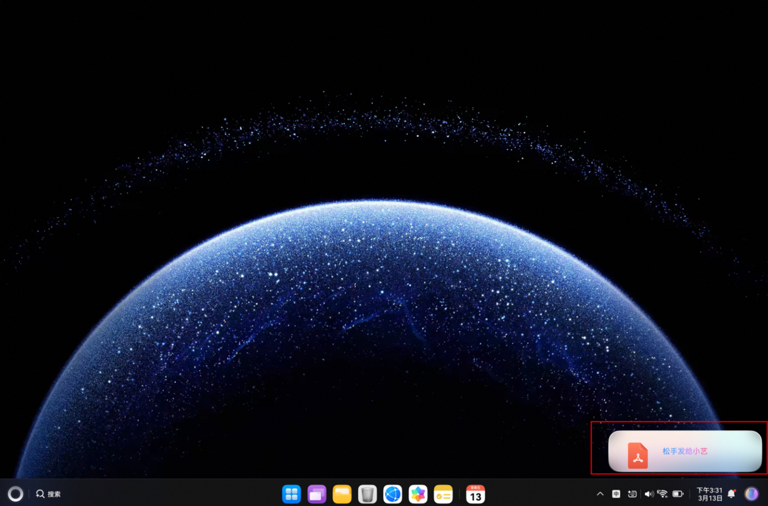
Task: Click the 松手发给小艺 text in popup
Action: [x=685, y=451]
